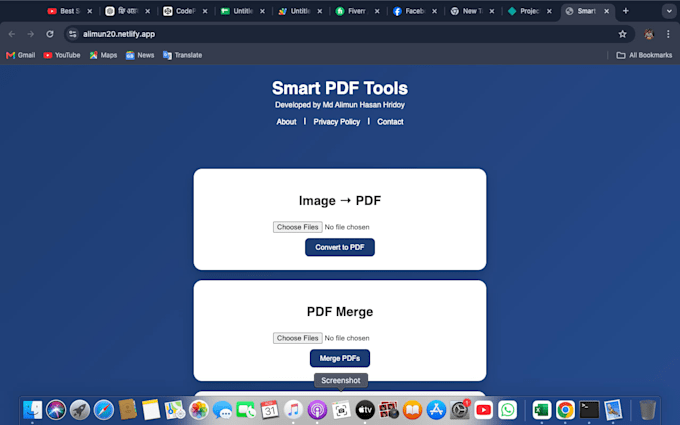Close the Smart PDF Tools tab
680x425 pixels.
click(607, 11)
